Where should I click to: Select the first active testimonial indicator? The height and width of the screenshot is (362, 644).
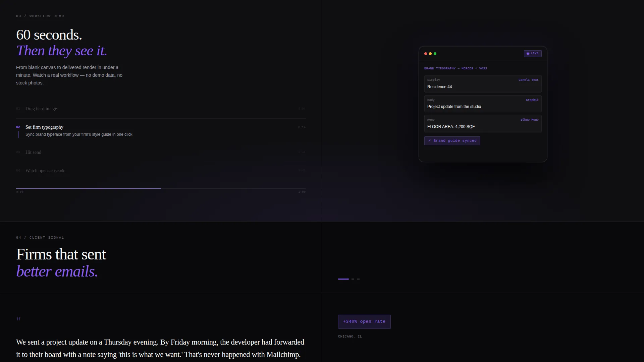pos(343,279)
